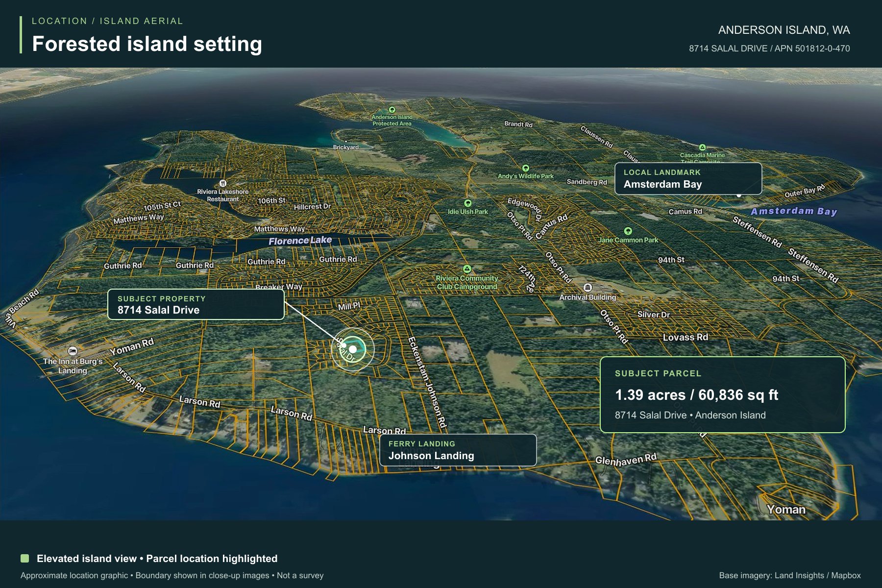Click Andy's Wildlife Park green marker

coord(526,168)
